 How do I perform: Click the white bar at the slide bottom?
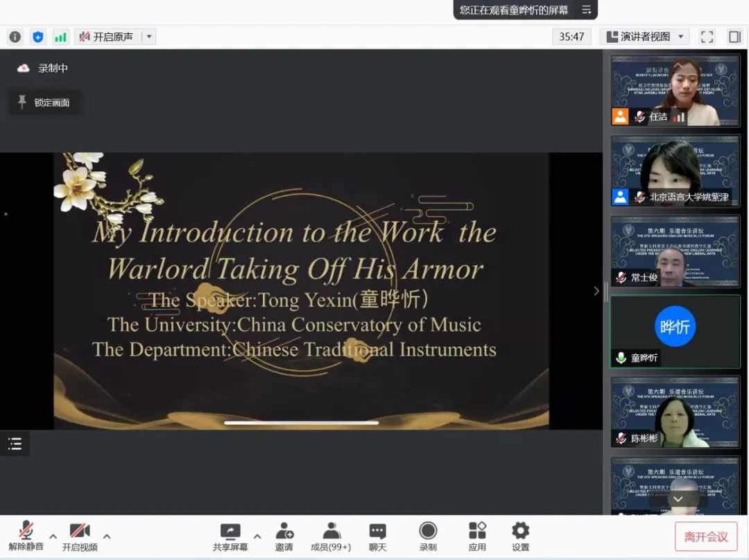[301, 423]
